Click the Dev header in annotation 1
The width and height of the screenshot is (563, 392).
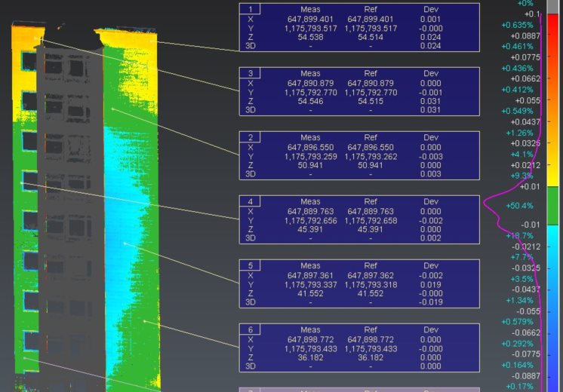pos(430,9)
